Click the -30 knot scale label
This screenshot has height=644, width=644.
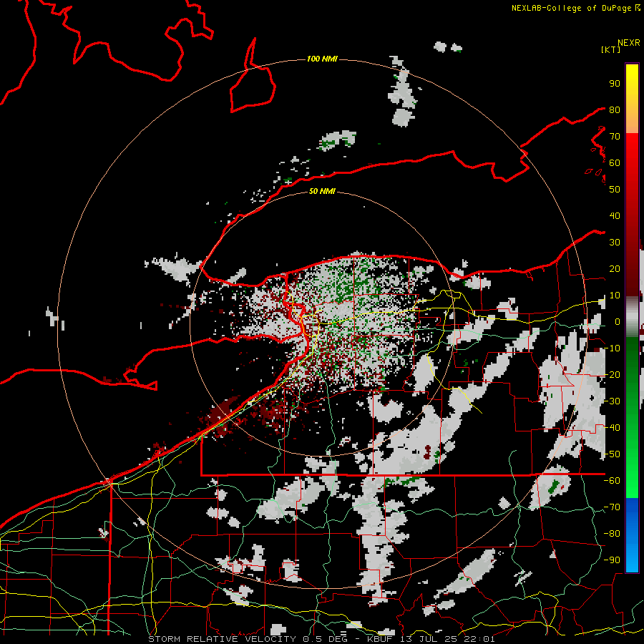click(612, 401)
